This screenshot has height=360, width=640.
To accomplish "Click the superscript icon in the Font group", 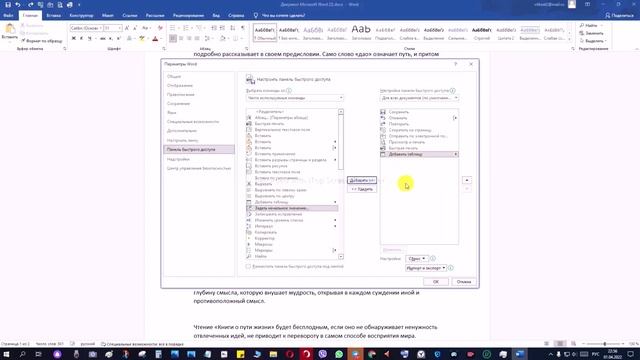I will point(118,38).
